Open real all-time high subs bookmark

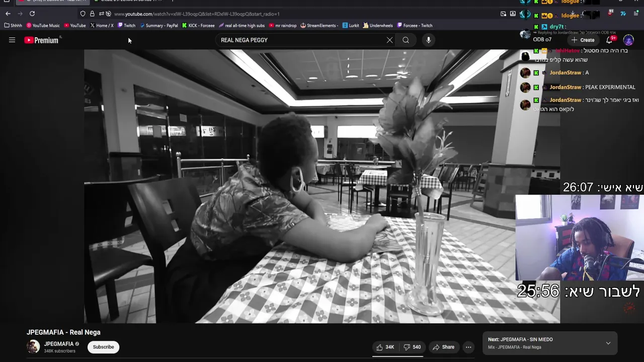click(242, 26)
